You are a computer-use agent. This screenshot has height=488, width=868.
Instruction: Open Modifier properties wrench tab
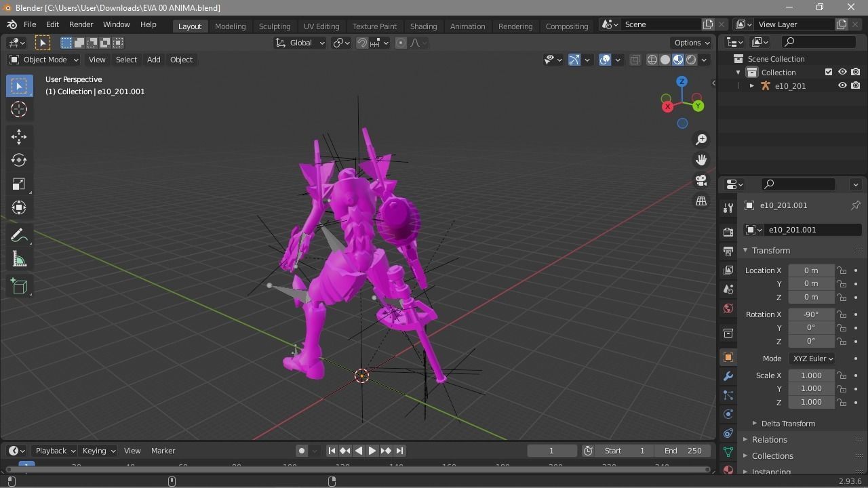tap(728, 376)
